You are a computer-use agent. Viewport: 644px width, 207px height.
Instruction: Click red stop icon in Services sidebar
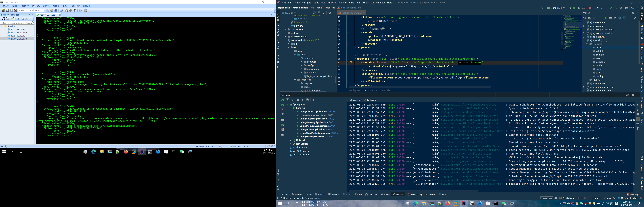(x=282, y=110)
